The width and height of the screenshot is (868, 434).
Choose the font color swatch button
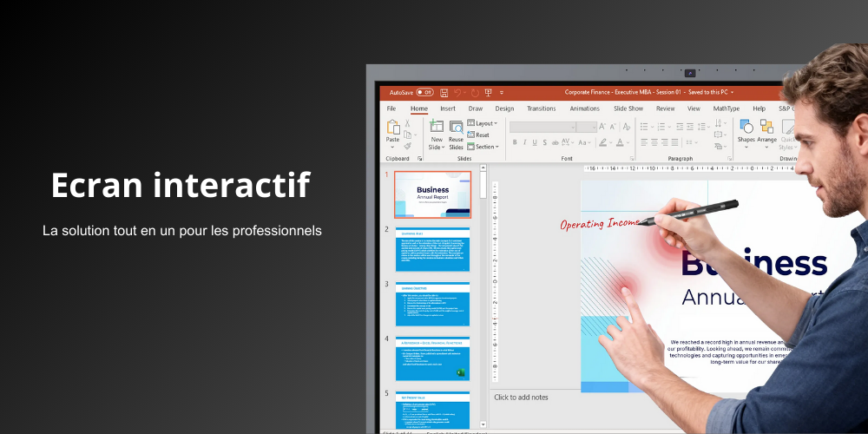621,142
